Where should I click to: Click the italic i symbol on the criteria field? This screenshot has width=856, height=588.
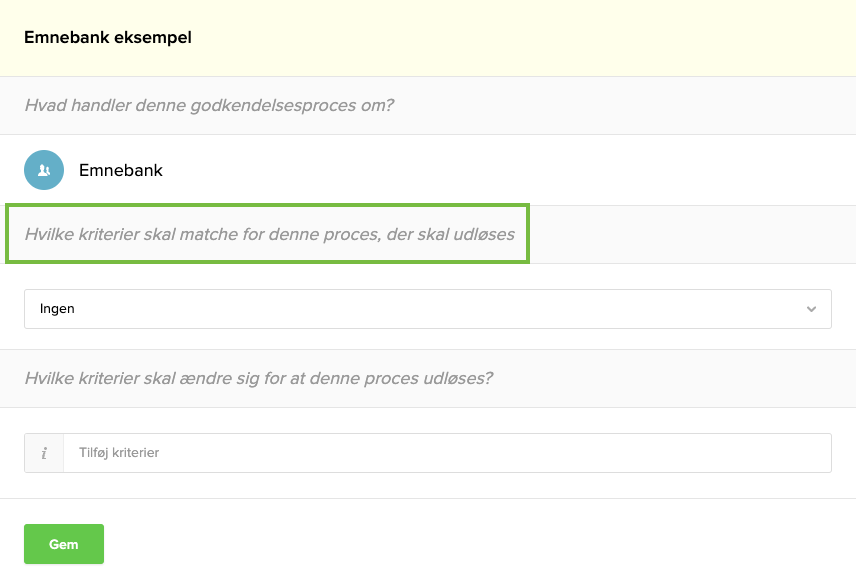[x=44, y=452]
